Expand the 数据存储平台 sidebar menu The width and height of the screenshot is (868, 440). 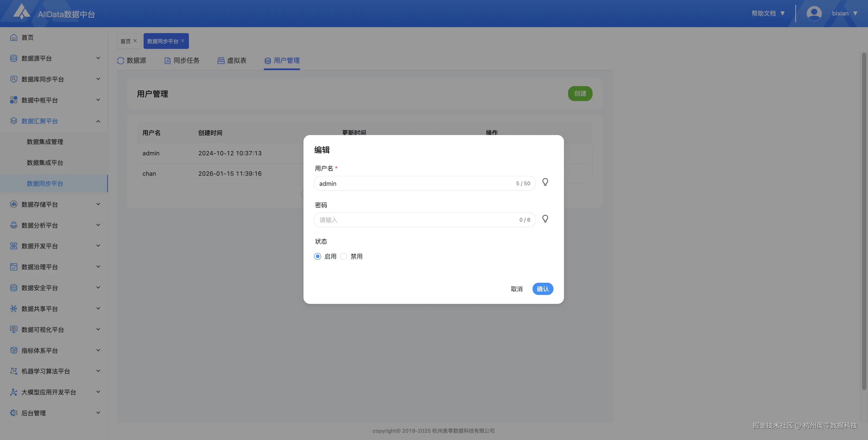pyautogui.click(x=98, y=204)
